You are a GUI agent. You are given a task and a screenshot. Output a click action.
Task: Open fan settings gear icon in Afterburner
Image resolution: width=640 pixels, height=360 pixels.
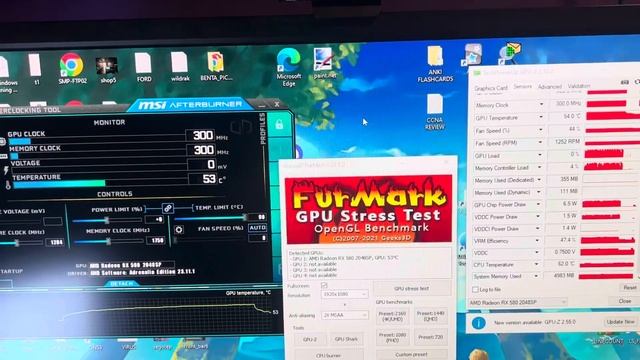[x=179, y=229]
